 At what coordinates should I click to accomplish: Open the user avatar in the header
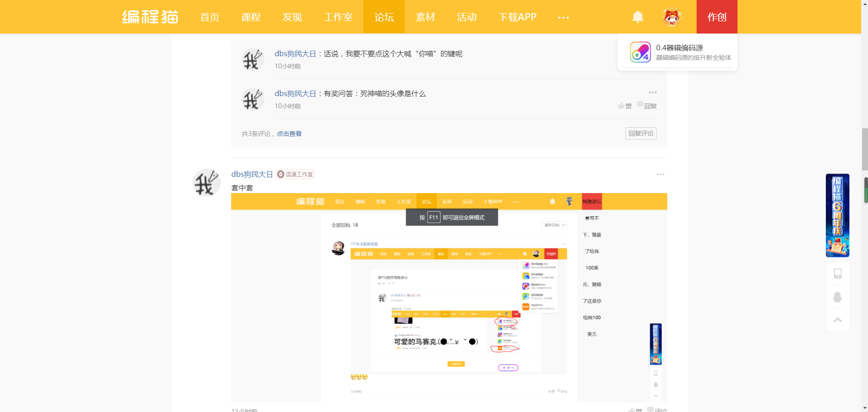(x=672, y=17)
